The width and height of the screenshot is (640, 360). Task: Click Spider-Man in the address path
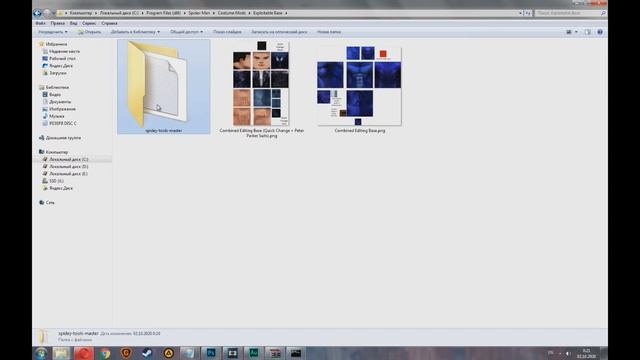(x=199, y=13)
